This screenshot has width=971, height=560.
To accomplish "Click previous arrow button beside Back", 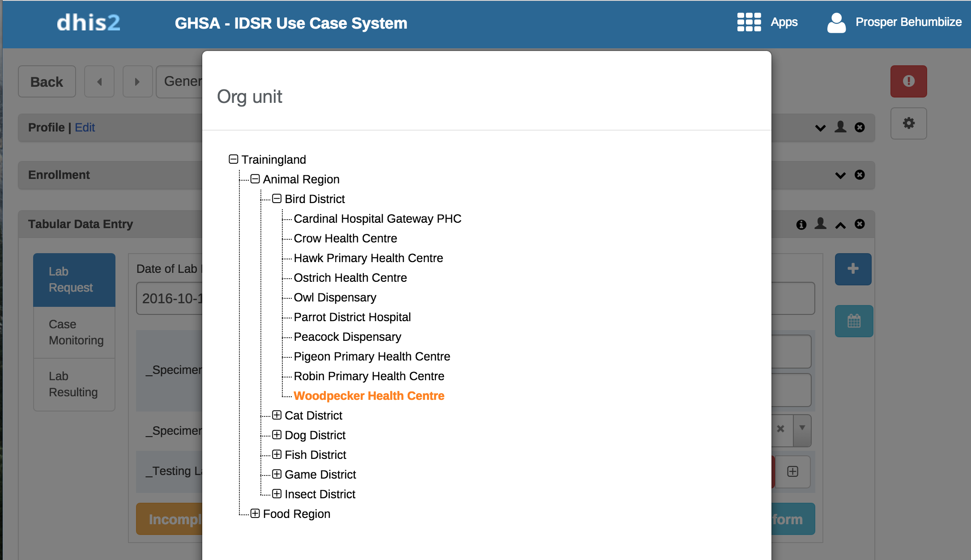I will click(99, 82).
